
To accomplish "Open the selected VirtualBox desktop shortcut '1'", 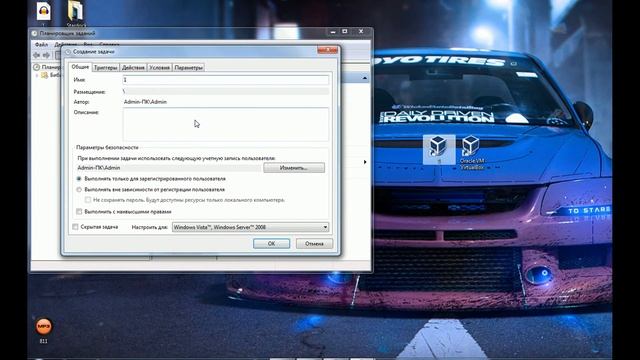I will (x=439, y=149).
